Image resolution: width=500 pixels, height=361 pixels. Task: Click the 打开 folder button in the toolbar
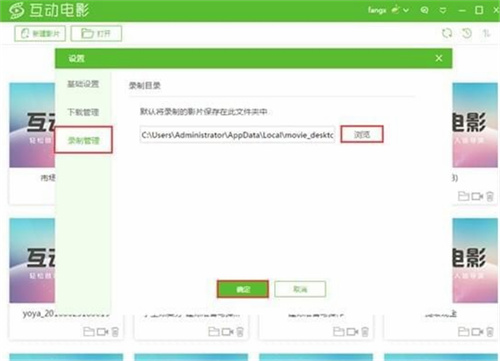96,33
